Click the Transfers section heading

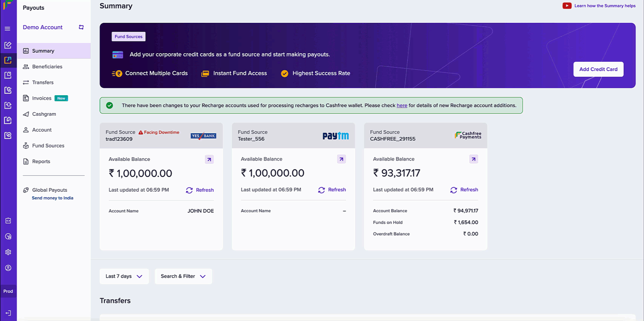tap(115, 301)
